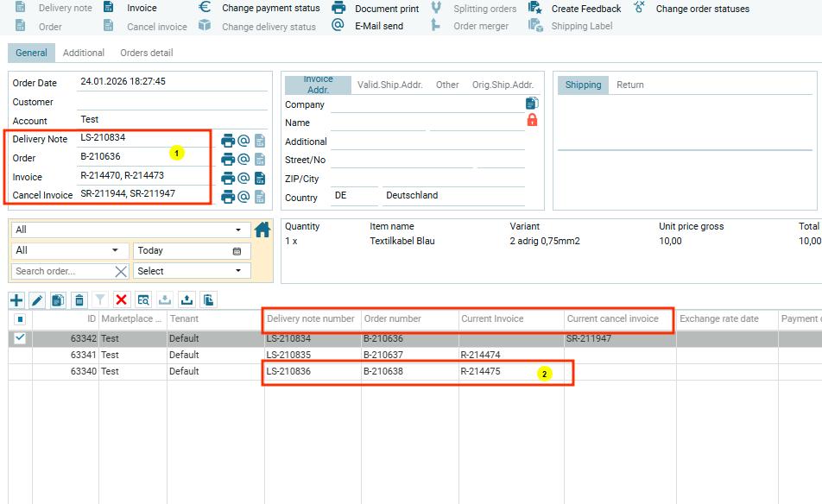Expand the 'Select' dropdown
This screenshot has width=822, height=504.
(192, 271)
